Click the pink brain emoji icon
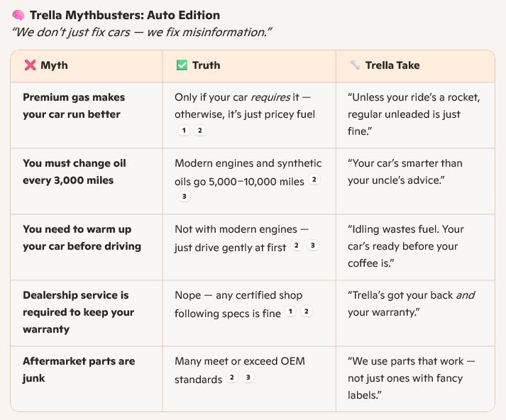Viewport: 506px width, 420px height. [18, 15]
